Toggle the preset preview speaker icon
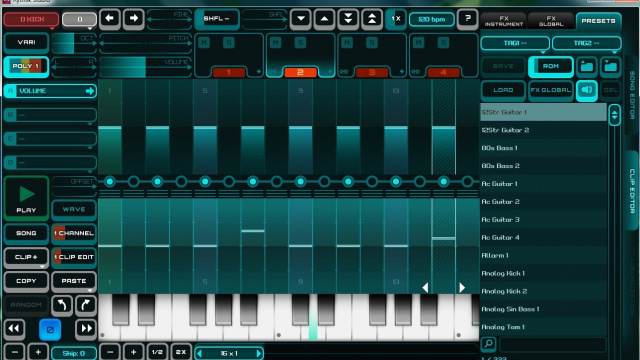 pyautogui.click(x=587, y=90)
